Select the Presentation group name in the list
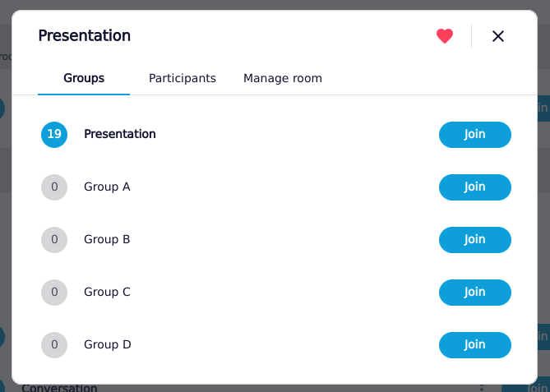 120,135
